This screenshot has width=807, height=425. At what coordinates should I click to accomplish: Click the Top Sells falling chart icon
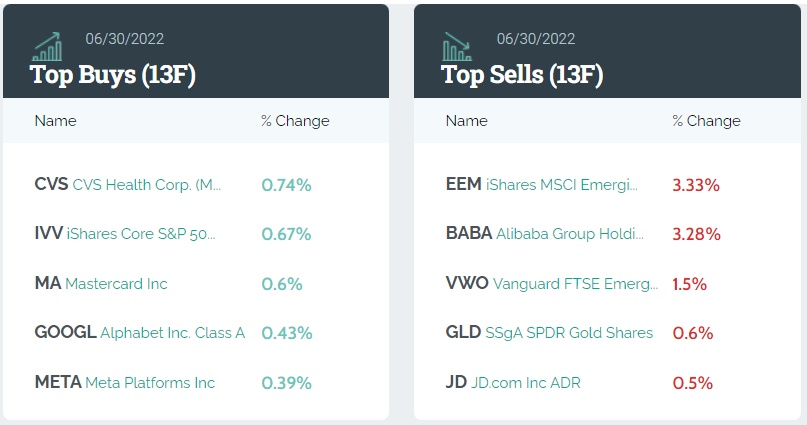458,46
